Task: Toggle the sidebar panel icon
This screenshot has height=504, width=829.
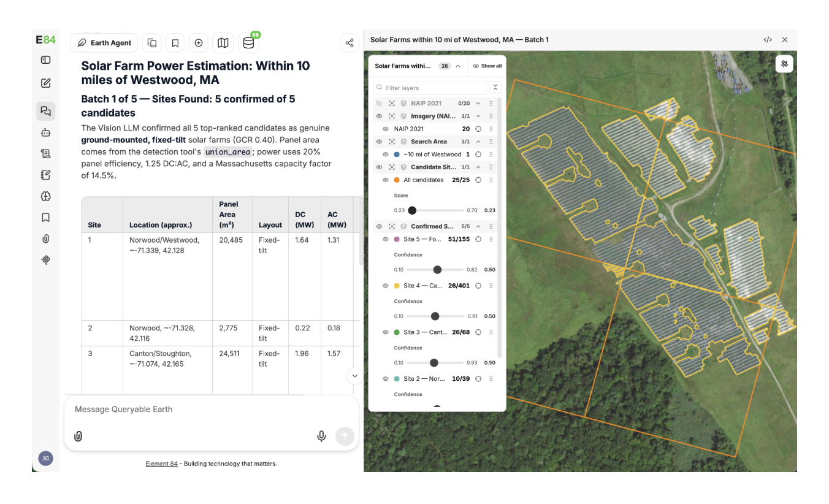Action: [x=45, y=60]
